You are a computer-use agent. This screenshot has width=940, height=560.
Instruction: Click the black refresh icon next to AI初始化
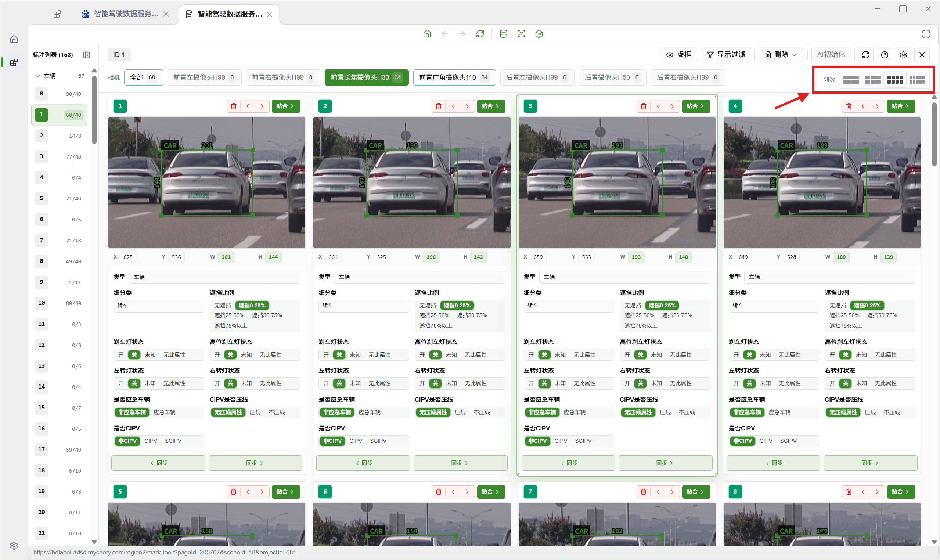(x=866, y=55)
